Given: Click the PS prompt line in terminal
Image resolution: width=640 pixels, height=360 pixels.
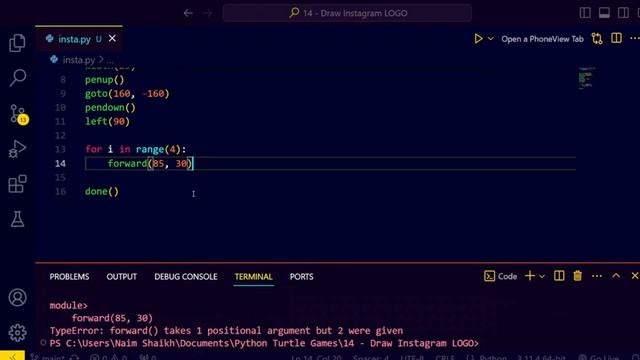Looking at the screenshot, I should click(x=264, y=343).
